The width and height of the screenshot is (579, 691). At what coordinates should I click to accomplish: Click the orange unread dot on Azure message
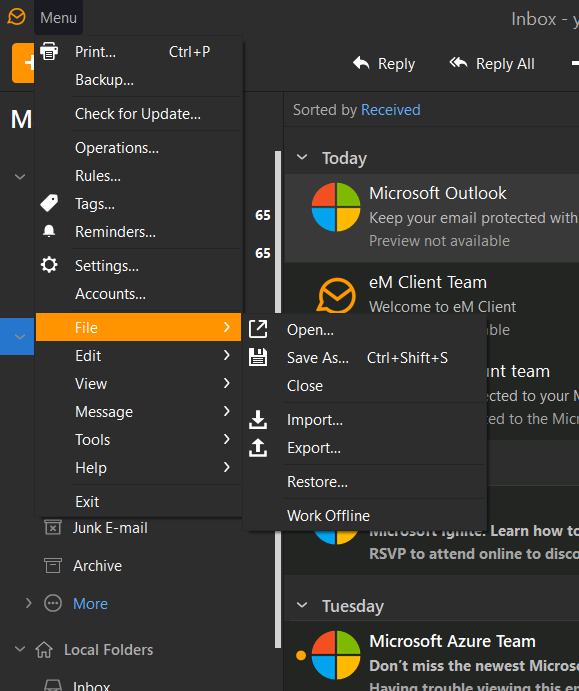click(301, 655)
